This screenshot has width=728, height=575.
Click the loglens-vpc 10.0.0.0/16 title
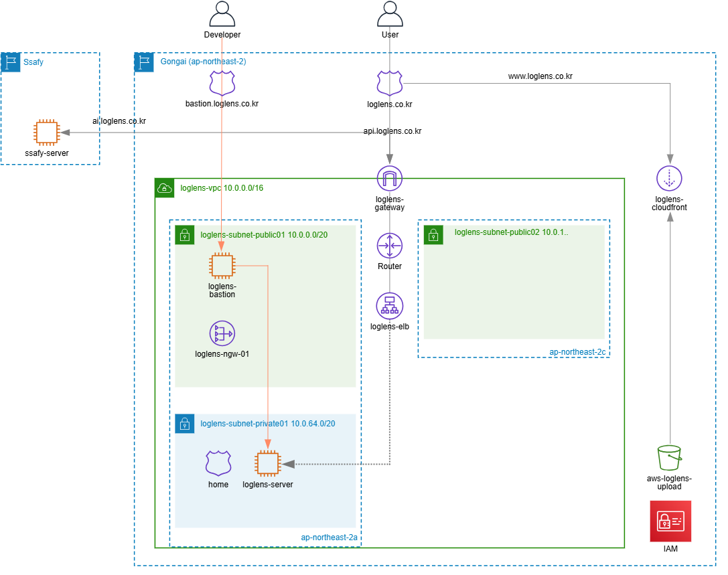[x=222, y=188]
